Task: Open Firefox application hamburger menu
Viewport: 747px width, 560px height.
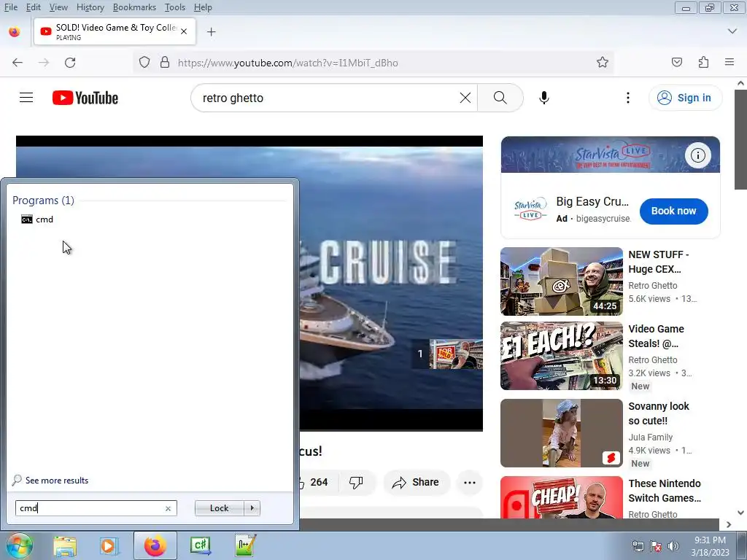Action: 729,63
